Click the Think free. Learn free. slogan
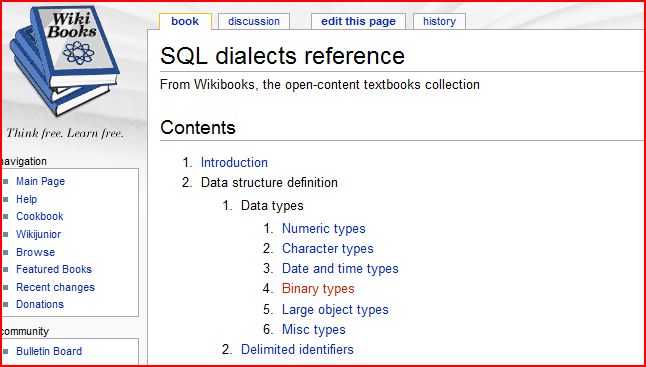The height and width of the screenshot is (367, 646). tap(64, 133)
